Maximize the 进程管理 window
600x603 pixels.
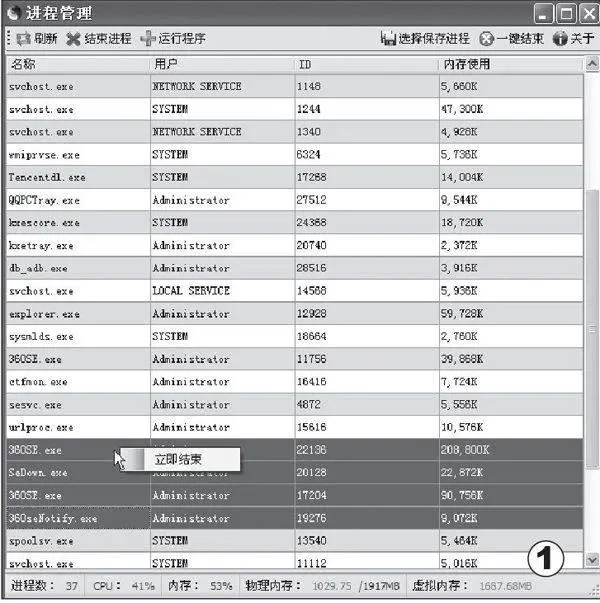(566, 14)
